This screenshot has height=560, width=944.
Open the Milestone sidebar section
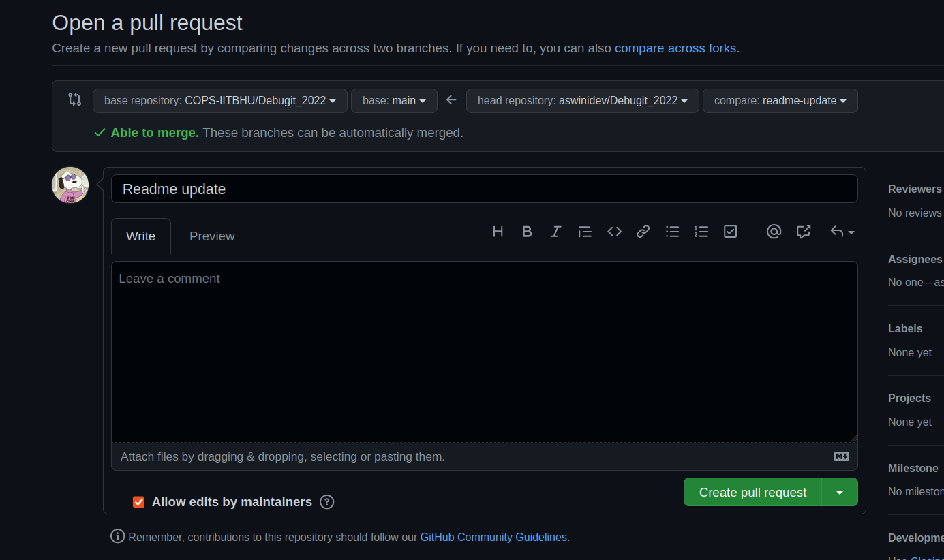click(x=913, y=468)
